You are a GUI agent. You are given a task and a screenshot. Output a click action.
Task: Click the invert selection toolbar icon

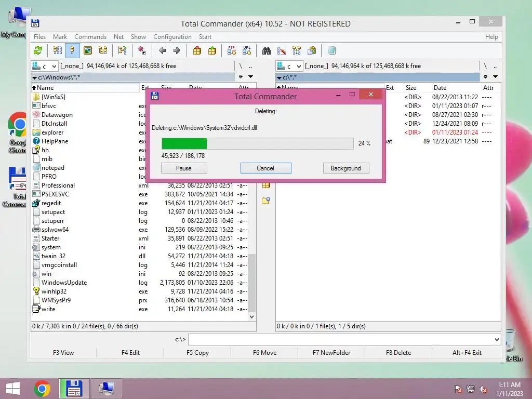[123, 50]
